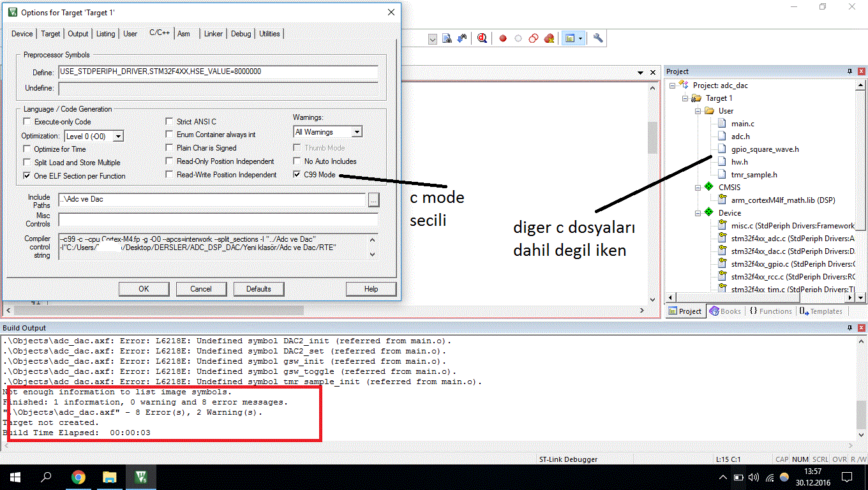Enable Read-Only Position Independent checkbox
The image size is (868, 490).
tap(169, 161)
